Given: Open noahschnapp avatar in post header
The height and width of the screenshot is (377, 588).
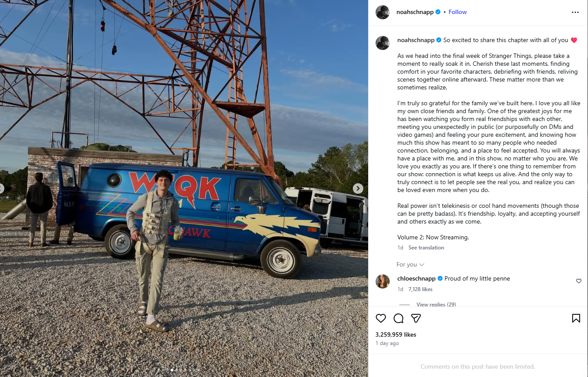Looking at the screenshot, I should (383, 12).
